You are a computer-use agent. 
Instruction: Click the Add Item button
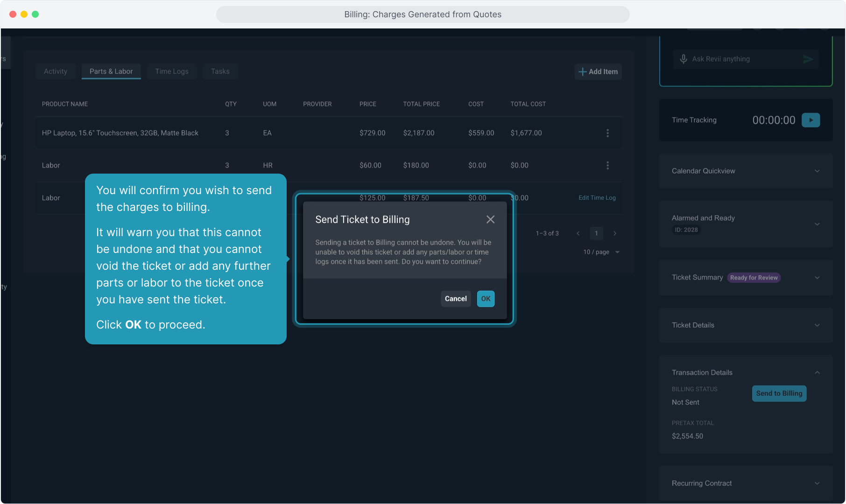pos(598,72)
